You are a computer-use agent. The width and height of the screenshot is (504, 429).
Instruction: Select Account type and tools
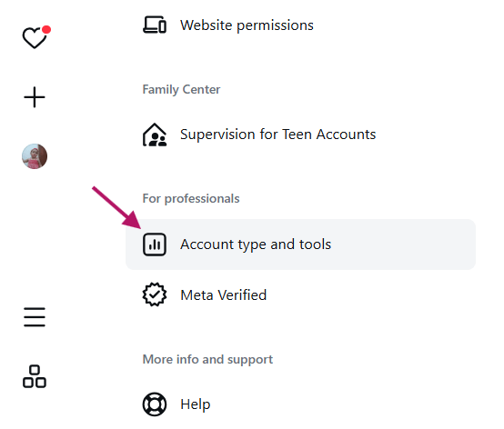coord(256,244)
